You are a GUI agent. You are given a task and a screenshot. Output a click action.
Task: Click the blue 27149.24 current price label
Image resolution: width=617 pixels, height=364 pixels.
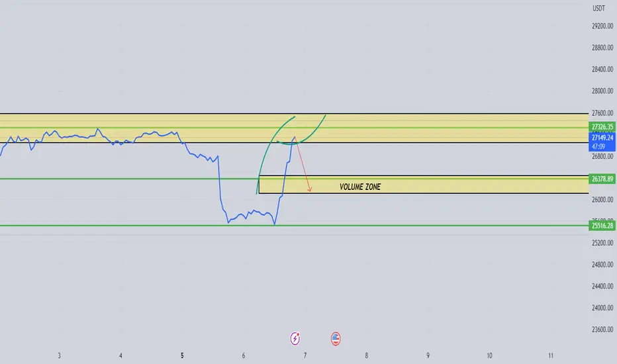pos(602,138)
